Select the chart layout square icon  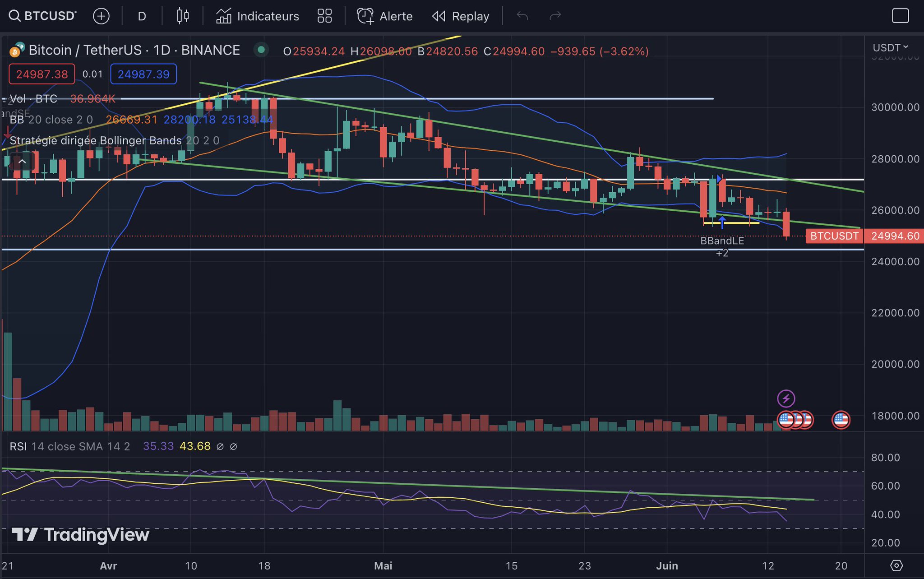click(900, 16)
